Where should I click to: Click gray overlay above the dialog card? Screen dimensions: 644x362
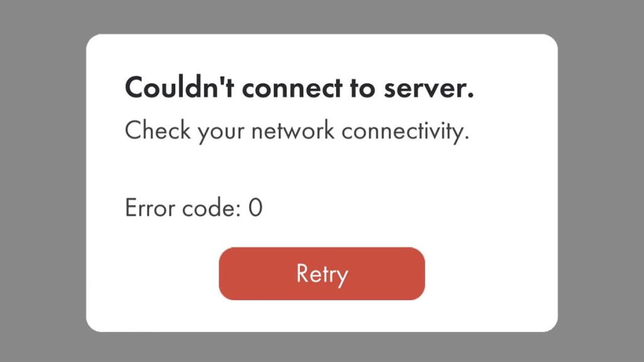(322, 16)
